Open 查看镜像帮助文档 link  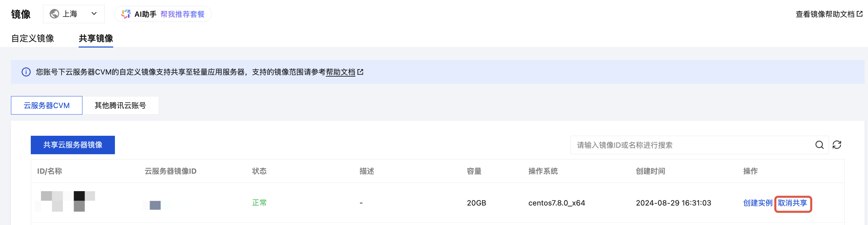pos(825,14)
